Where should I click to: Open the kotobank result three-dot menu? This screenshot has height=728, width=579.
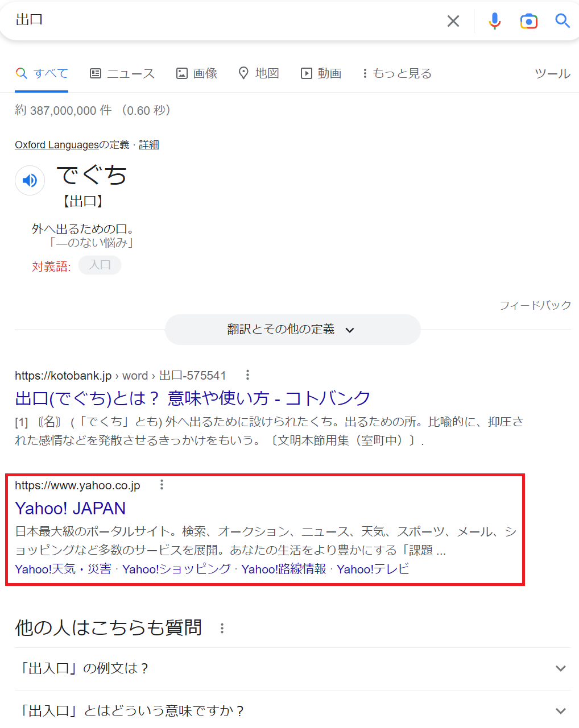247,375
